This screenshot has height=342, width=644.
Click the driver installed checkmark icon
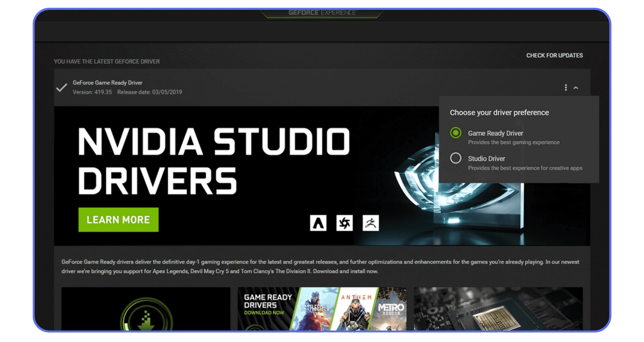click(62, 88)
